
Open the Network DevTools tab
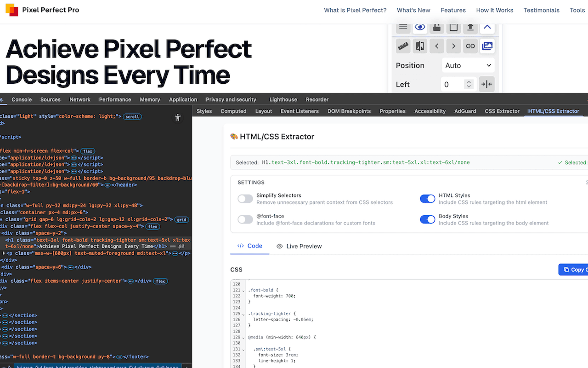pyautogui.click(x=80, y=99)
